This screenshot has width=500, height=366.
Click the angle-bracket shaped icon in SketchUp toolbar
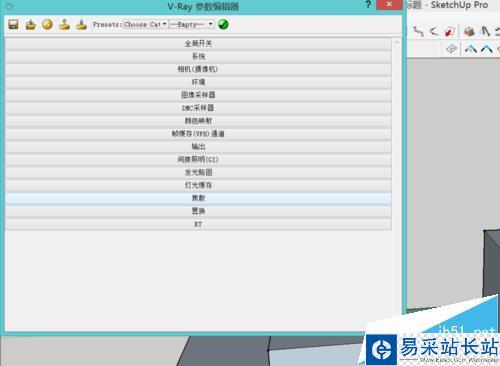click(x=434, y=31)
